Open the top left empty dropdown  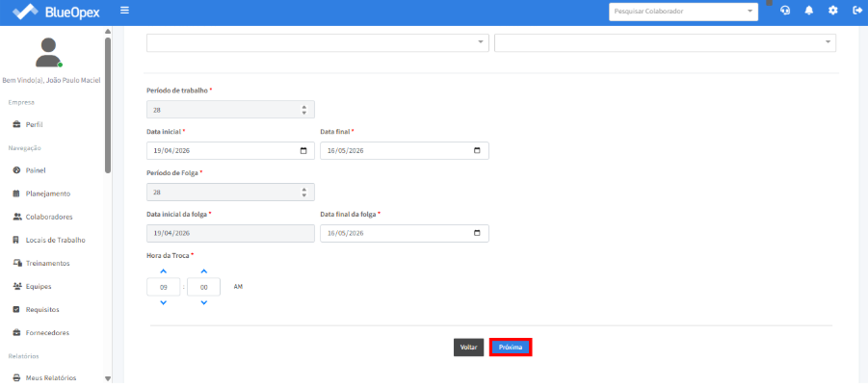pyautogui.click(x=318, y=43)
